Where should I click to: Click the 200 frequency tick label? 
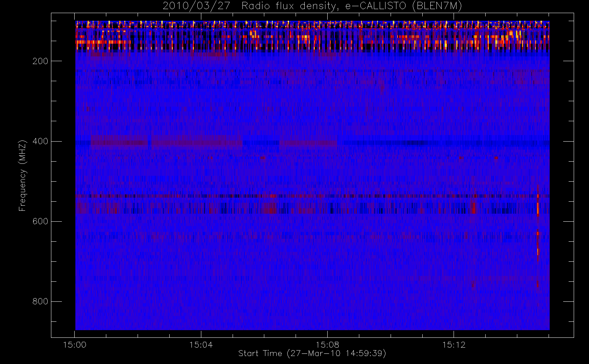[x=40, y=61]
